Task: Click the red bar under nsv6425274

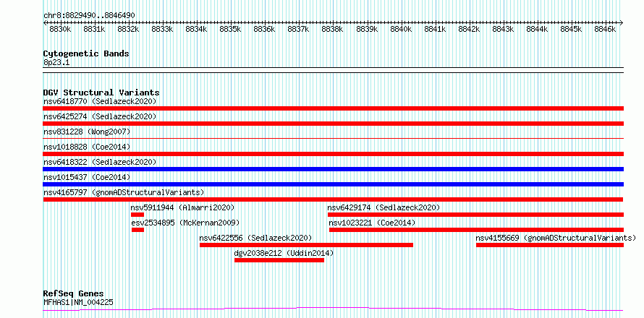Action: point(334,124)
